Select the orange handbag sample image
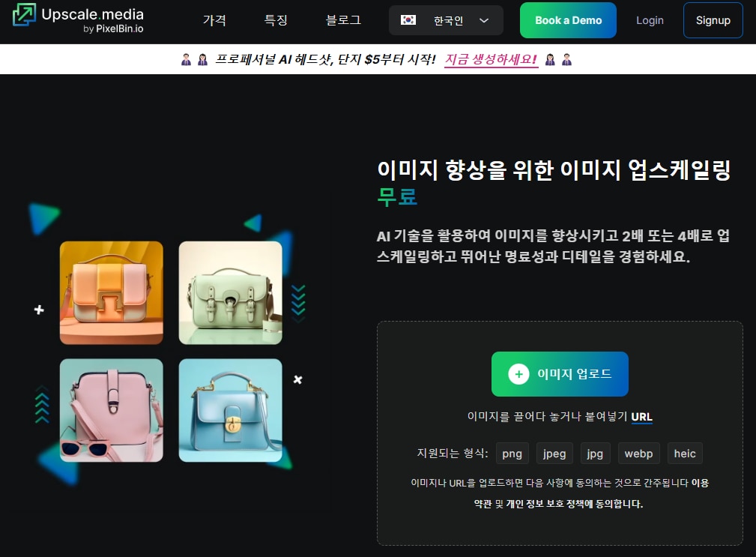The image size is (756, 557). [112, 292]
